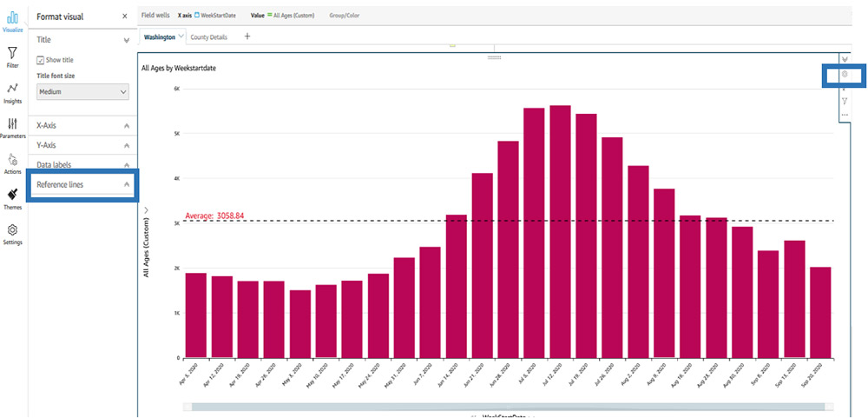The width and height of the screenshot is (868, 418).
Task: Click the Group/Color field well
Action: (345, 16)
